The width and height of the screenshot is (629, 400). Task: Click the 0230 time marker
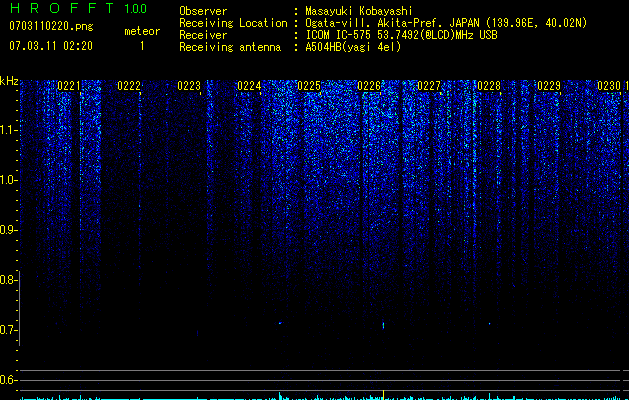[609, 86]
